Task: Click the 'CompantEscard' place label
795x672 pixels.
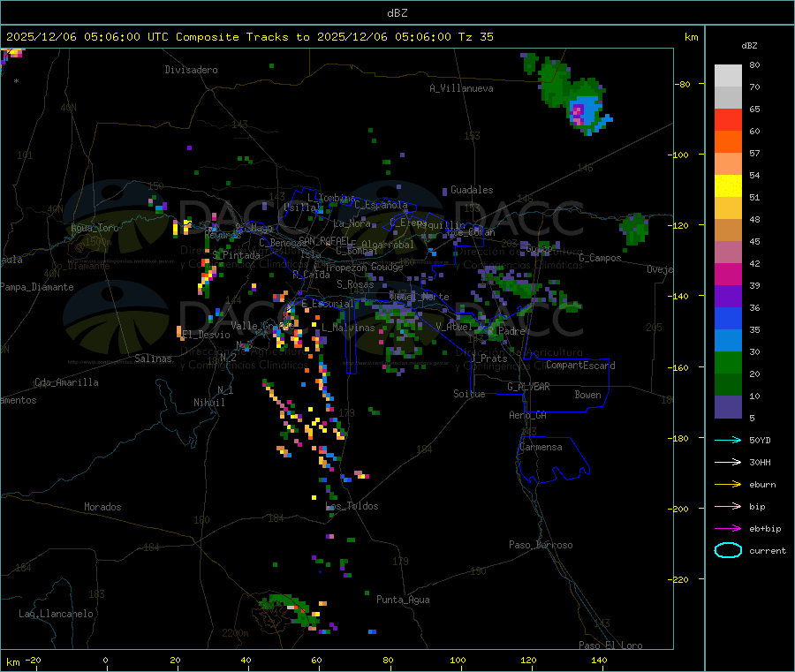Action: [580, 366]
